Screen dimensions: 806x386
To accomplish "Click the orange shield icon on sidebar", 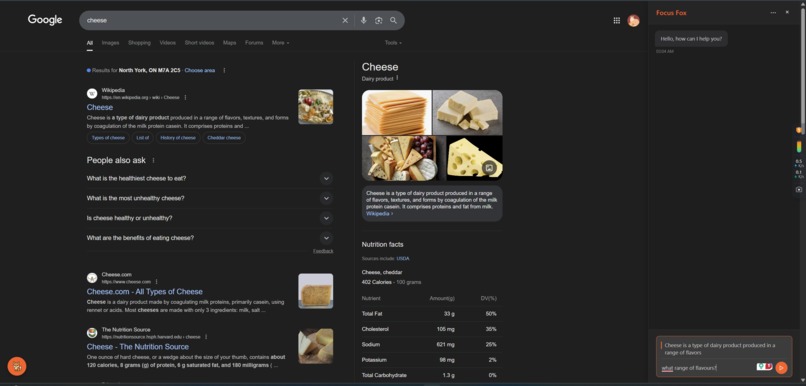I will point(799,130).
